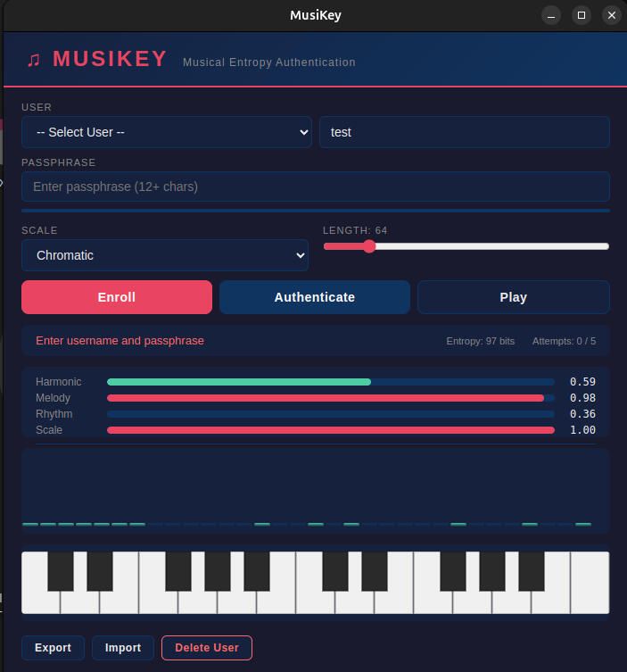
Task: Open the Select User dropdown
Action: tap(167, 132)
